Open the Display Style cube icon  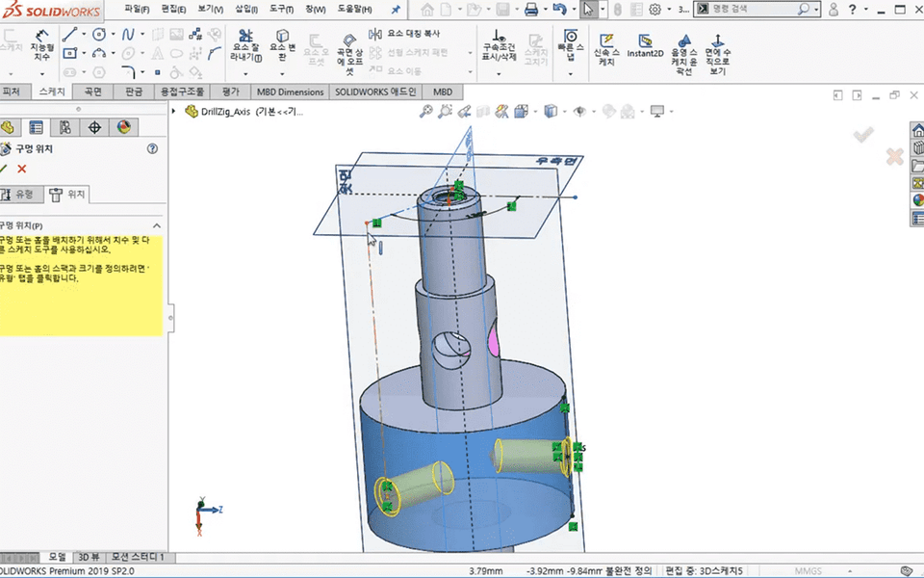click(551, 111)
